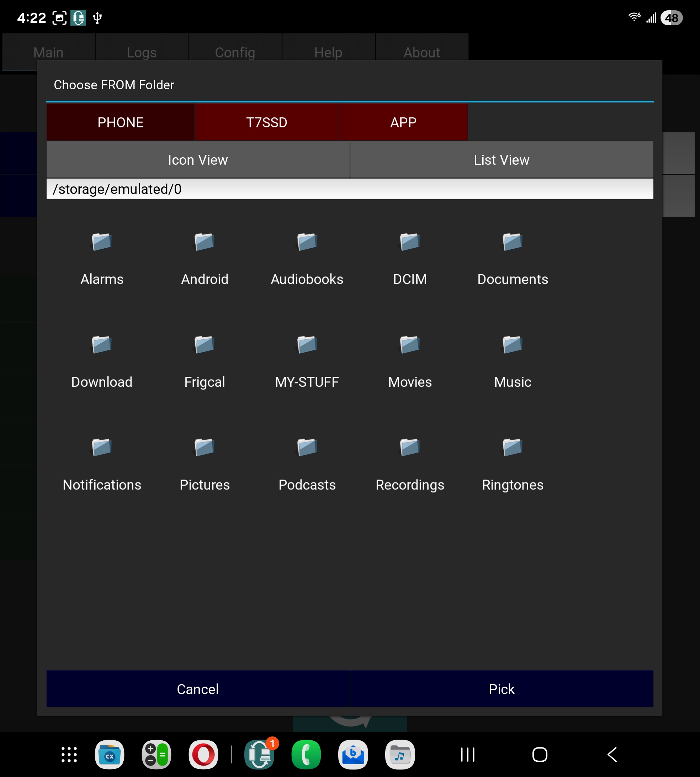This screenshot has height=777, width=700.
Task: Select the T7SSD storage tab
Action: (266, 122)
